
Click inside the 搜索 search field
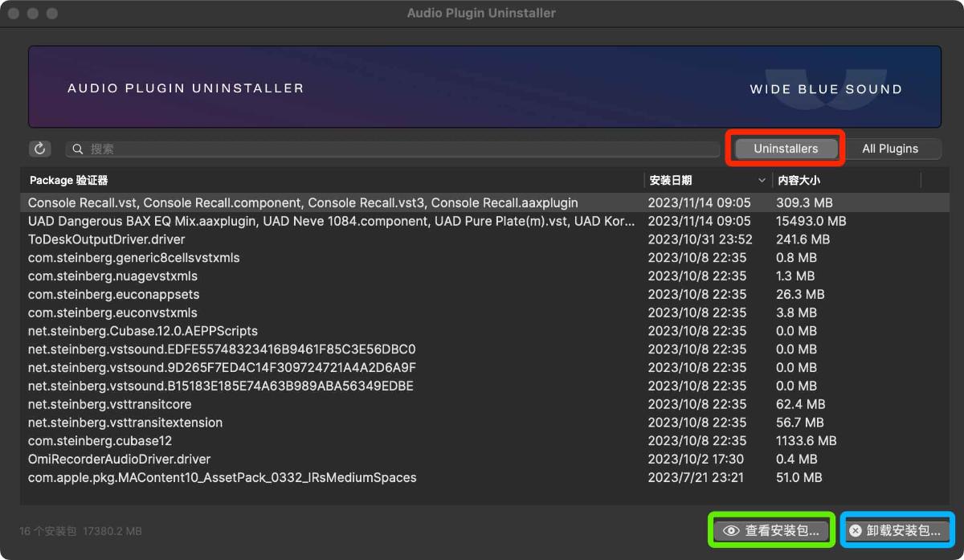[321, 148]
